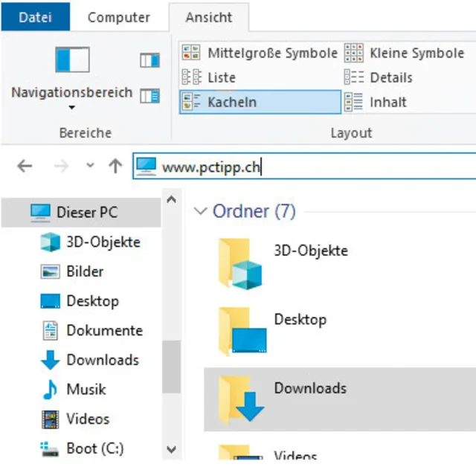Open the recent locations dropdown
This screenshot has height=467, width=476.
tap(90, 165)
